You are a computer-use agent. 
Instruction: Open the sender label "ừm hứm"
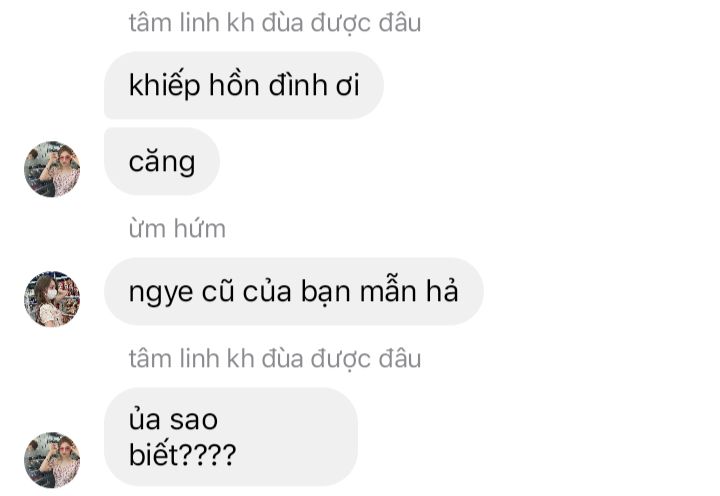pos(177,229)
